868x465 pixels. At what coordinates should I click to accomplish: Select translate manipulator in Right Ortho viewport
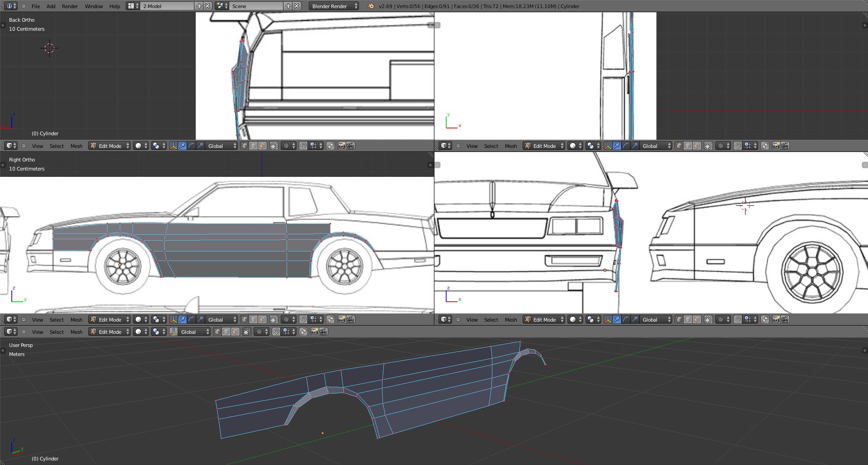182,319
